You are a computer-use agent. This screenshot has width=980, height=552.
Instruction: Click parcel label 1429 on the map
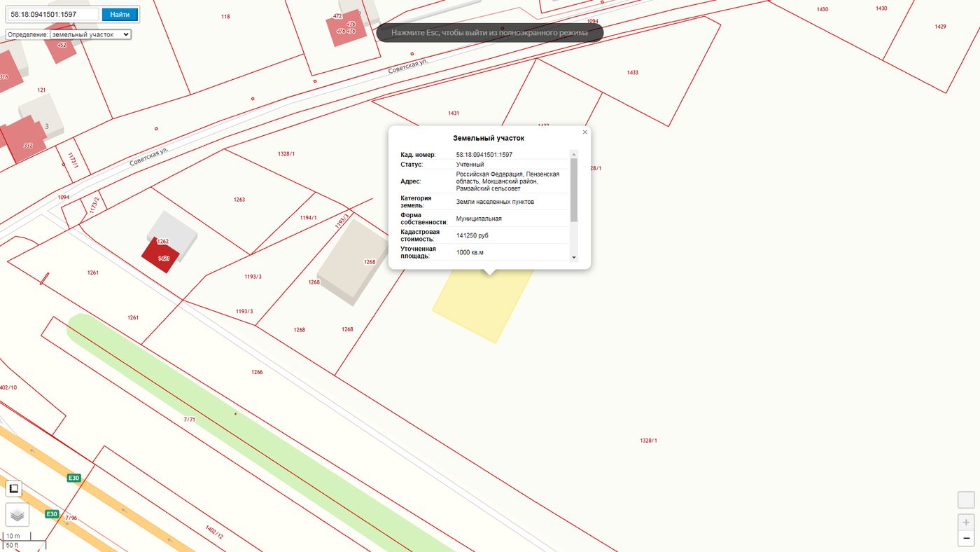[x=940, y=27]
